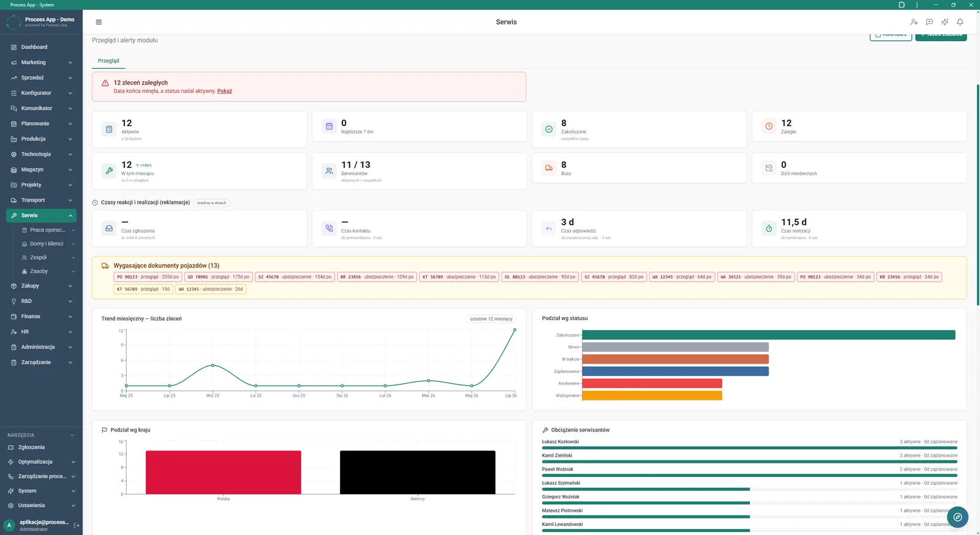Viewport: 980px width, 535px height.
Task: Click the clock icon on Zaległe card
Action: pyautogui.click(x=769, y=126)
